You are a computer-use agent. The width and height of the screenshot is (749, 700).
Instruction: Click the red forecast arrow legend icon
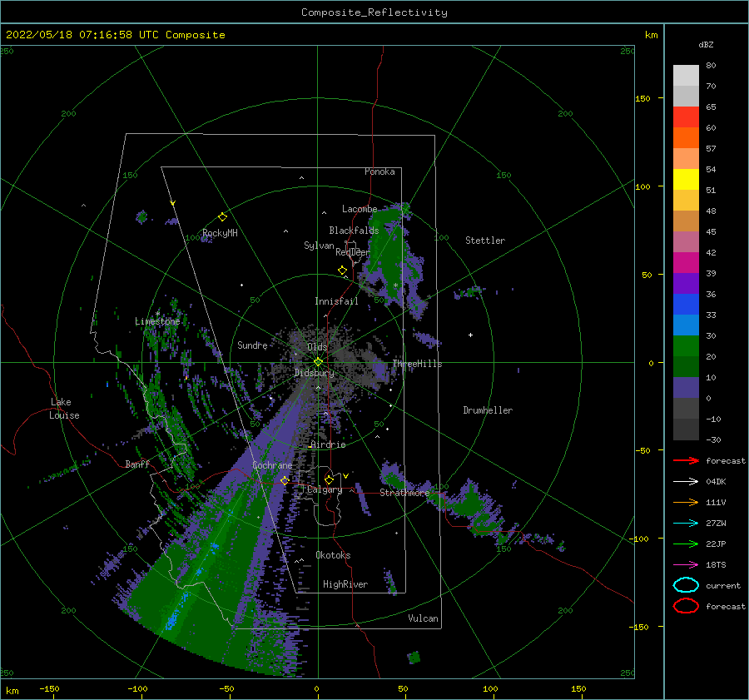click(x=686, y=460)
